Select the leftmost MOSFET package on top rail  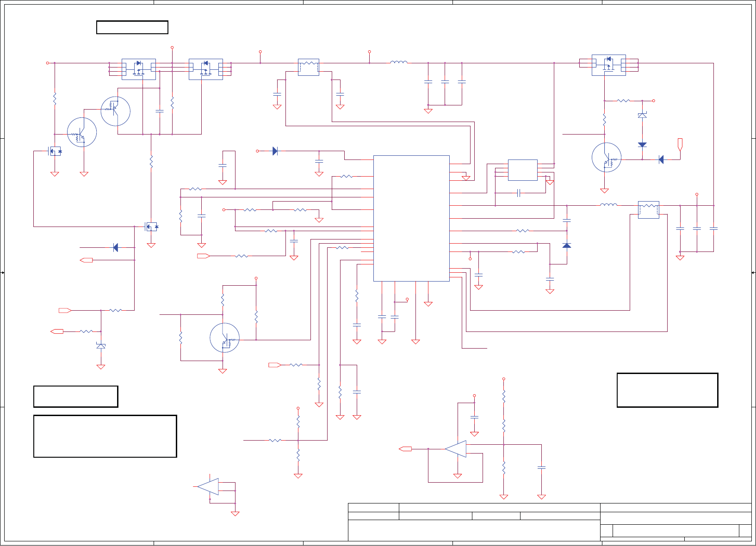click(x=139, y=69)
